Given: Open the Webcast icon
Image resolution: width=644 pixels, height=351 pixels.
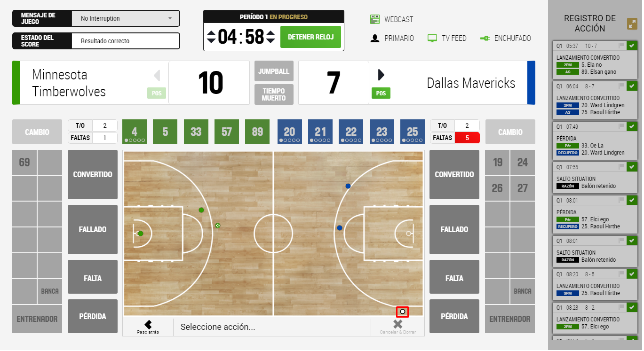Looking at the screenshot, I should pyautogui.click(x=375, y=19).
